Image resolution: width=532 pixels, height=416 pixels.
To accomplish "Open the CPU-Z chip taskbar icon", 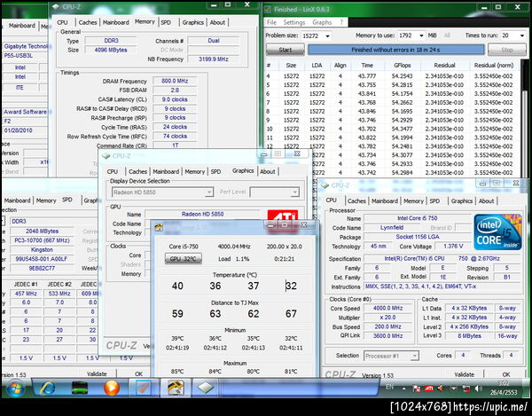I will click(206, 388).
